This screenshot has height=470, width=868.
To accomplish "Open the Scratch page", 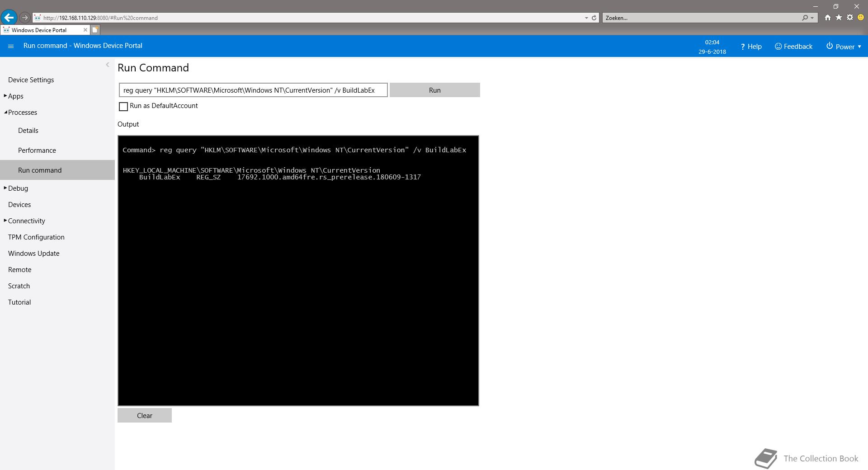I will point(19,286).
